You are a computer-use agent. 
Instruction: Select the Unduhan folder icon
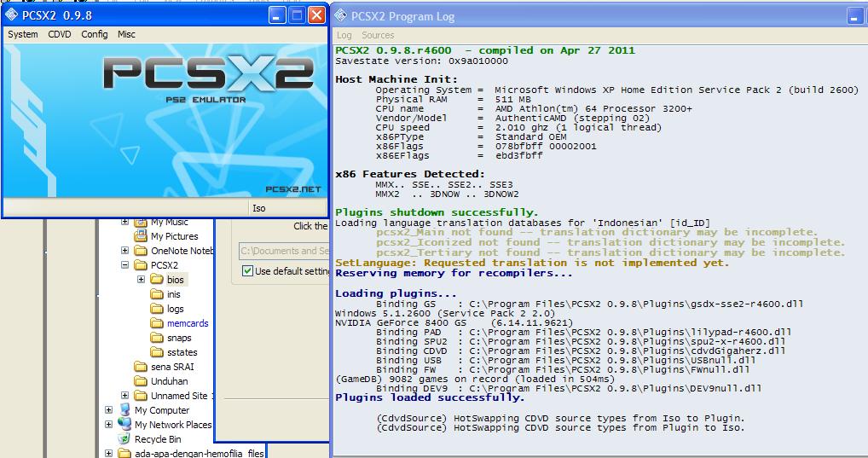[141, 381]
